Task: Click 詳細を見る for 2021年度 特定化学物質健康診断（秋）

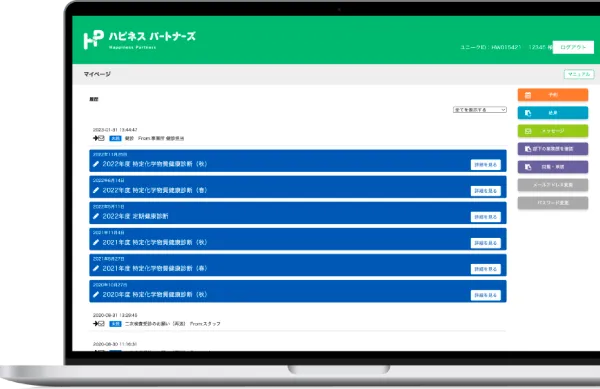Action: (x=486, y=243)
